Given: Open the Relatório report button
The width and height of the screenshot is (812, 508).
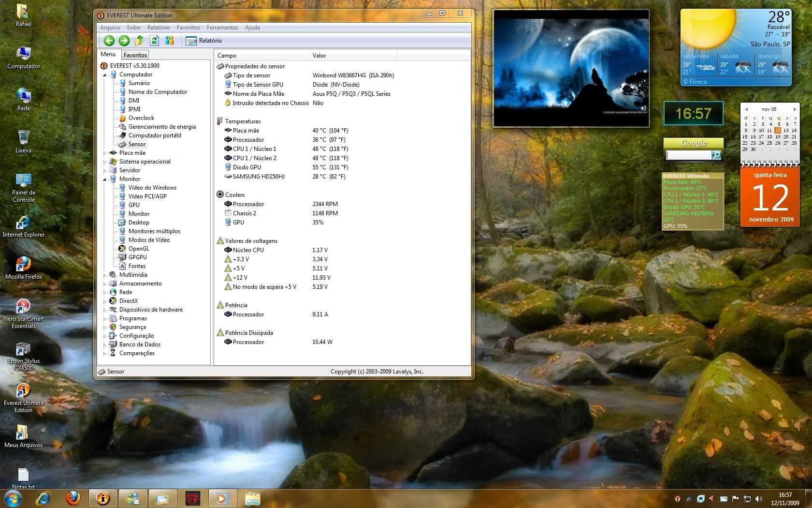Looking at the screenshot, I should tap(204, 41).
